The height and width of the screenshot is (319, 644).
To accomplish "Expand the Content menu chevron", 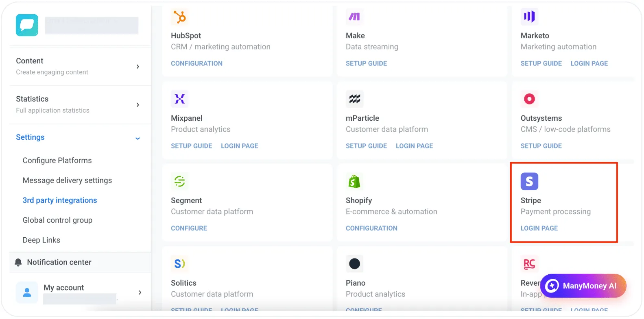I will (x=138, y=66).
